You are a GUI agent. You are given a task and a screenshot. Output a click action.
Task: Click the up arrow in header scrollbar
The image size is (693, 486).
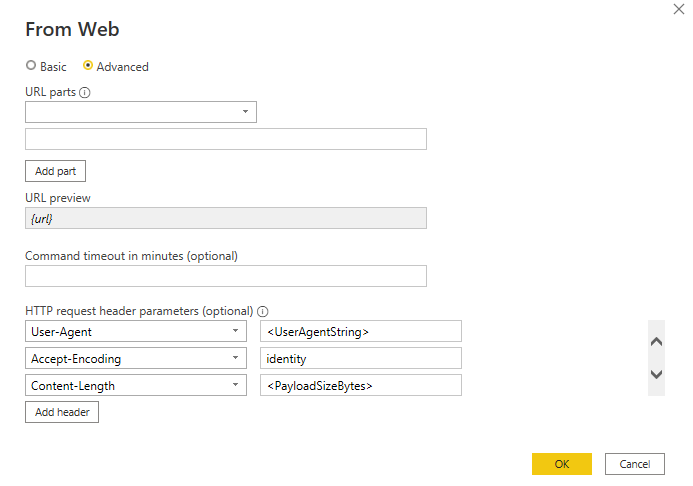656,342
